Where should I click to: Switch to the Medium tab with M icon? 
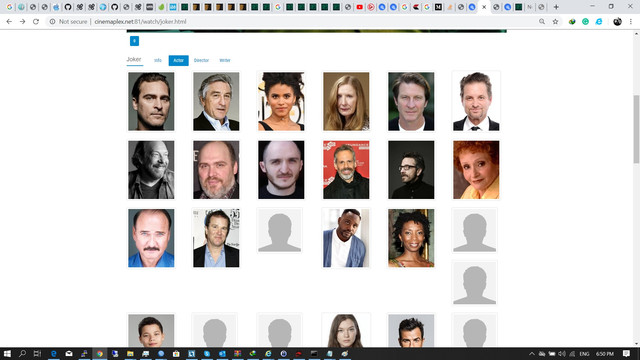(438, 7)
